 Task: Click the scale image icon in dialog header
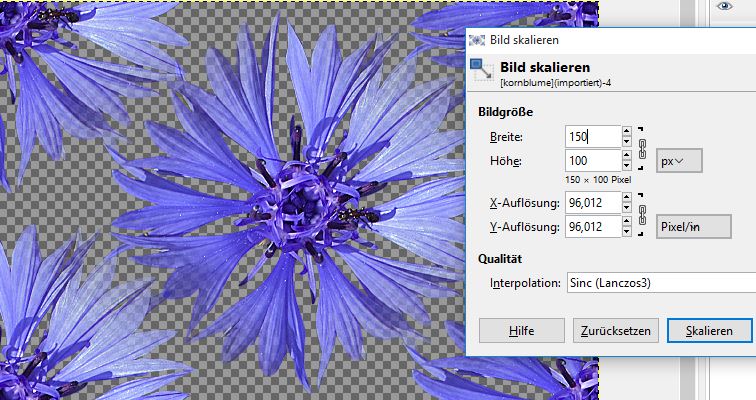coord(482,69)
